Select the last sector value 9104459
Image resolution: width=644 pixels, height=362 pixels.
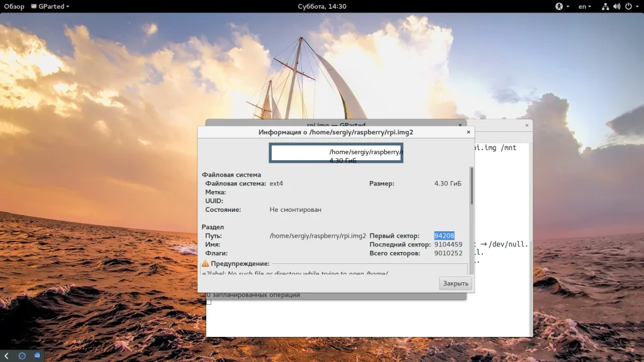coord(448,244)
